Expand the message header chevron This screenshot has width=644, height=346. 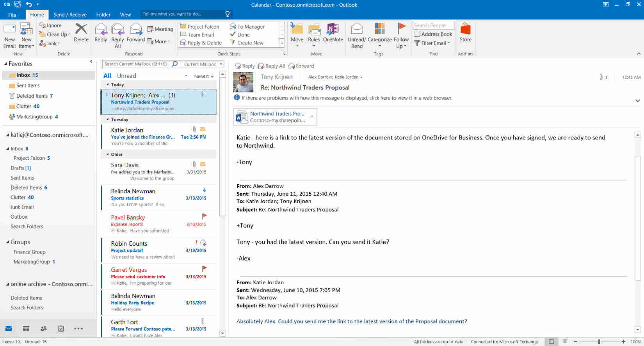tap(638, 101)
